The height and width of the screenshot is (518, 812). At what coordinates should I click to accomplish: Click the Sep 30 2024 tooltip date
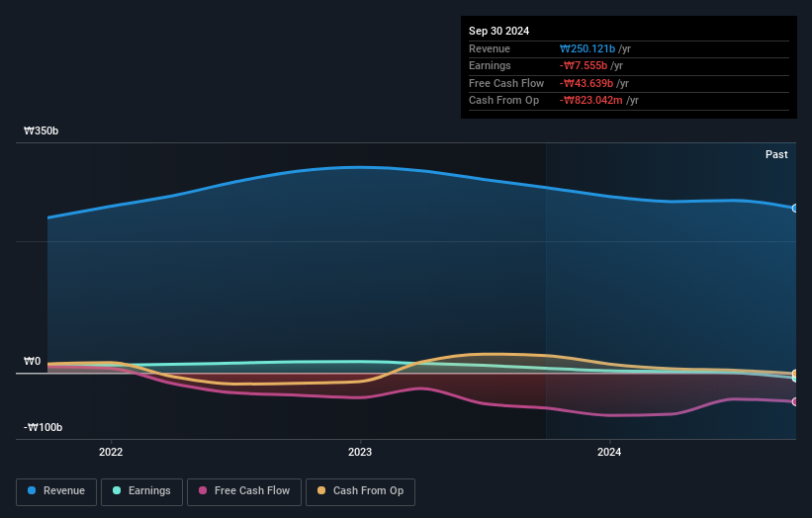tap(498, 31)
